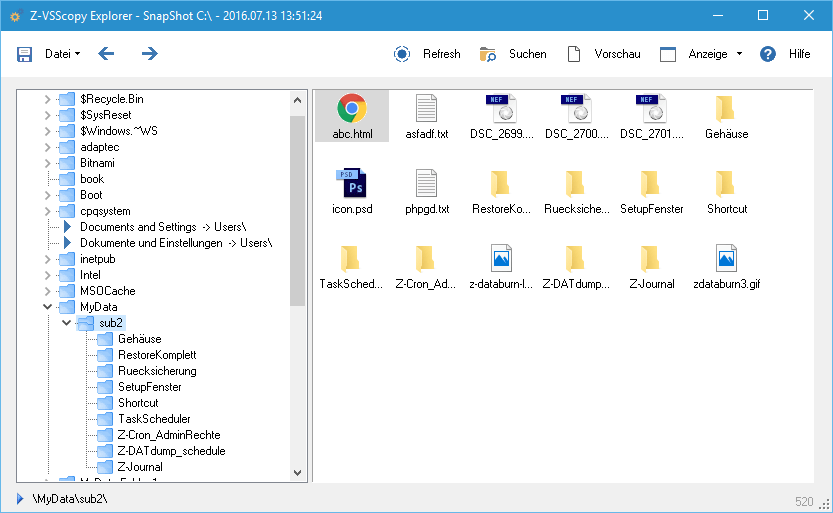This screenshot has width=833, height=513.
Task: Expand the $SysReset tree node
Action: coord(47,115)
